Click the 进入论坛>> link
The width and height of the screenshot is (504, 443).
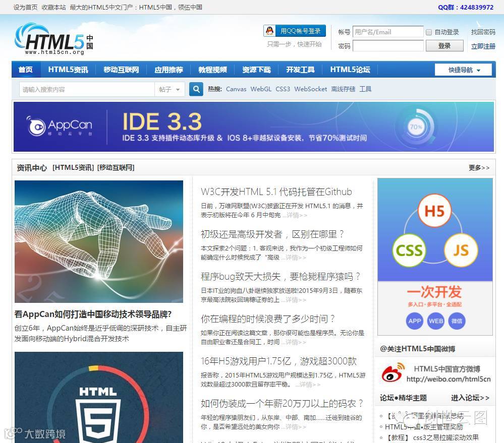[x=470, y=398]
